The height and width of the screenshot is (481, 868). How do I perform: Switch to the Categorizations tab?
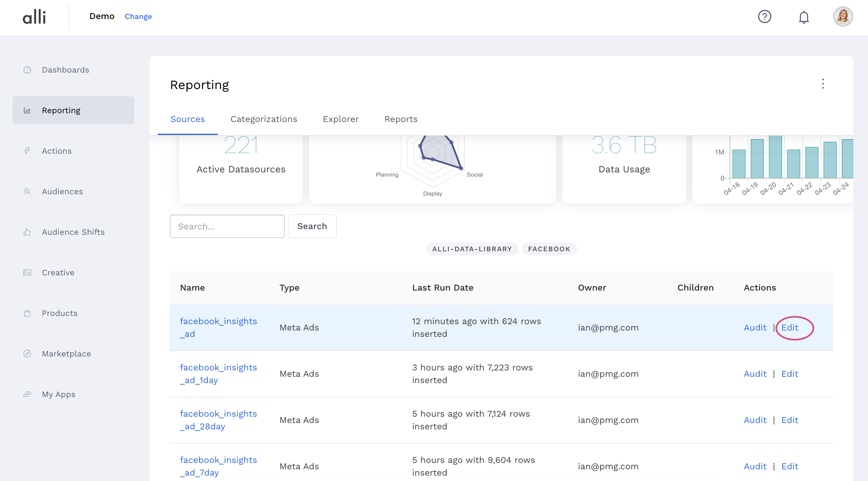[264, 119]
